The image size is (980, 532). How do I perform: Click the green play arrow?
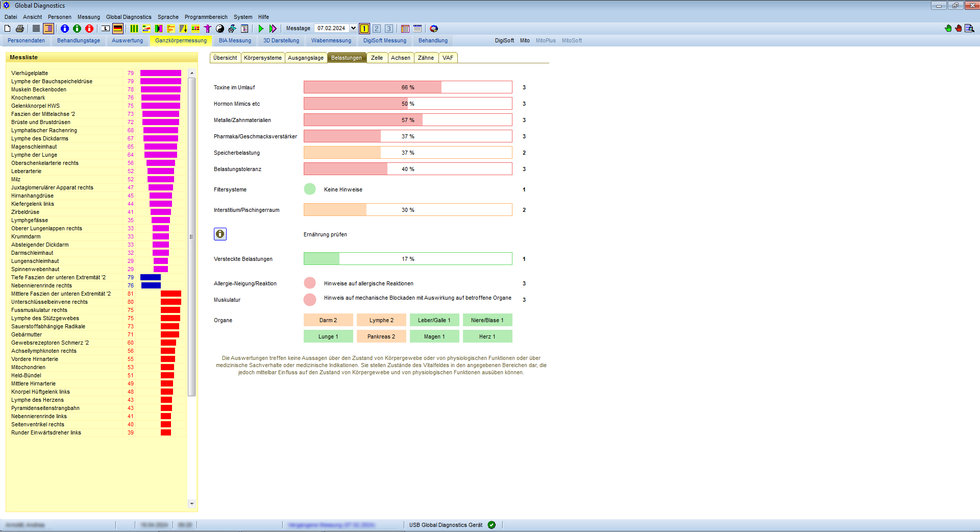coord(261,29)
